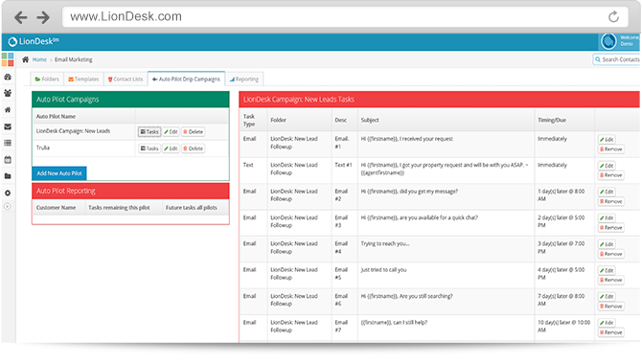The image size is (642, 364).
Task: Remove the Email #3 task row
Action: click(611, 228)
